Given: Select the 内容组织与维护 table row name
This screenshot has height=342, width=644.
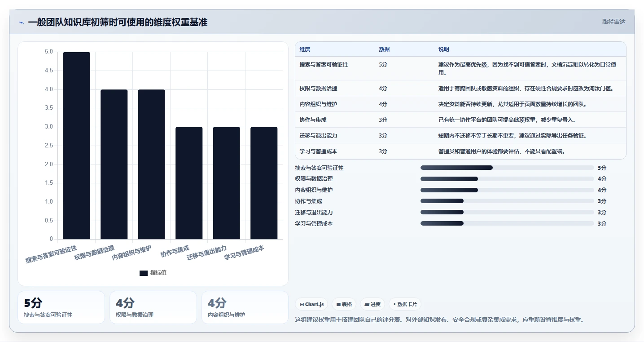Looking at the screenshot, I should click(318, 104).
